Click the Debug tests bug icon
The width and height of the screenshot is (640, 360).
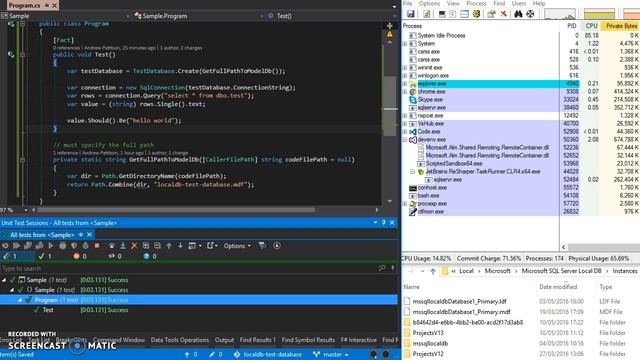62,246
